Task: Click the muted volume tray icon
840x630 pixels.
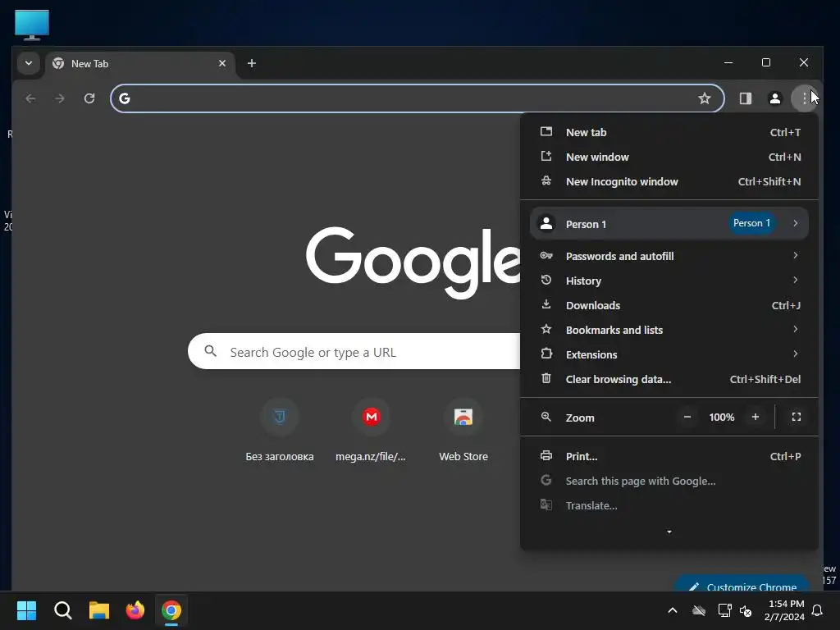Action: point(745,610)
